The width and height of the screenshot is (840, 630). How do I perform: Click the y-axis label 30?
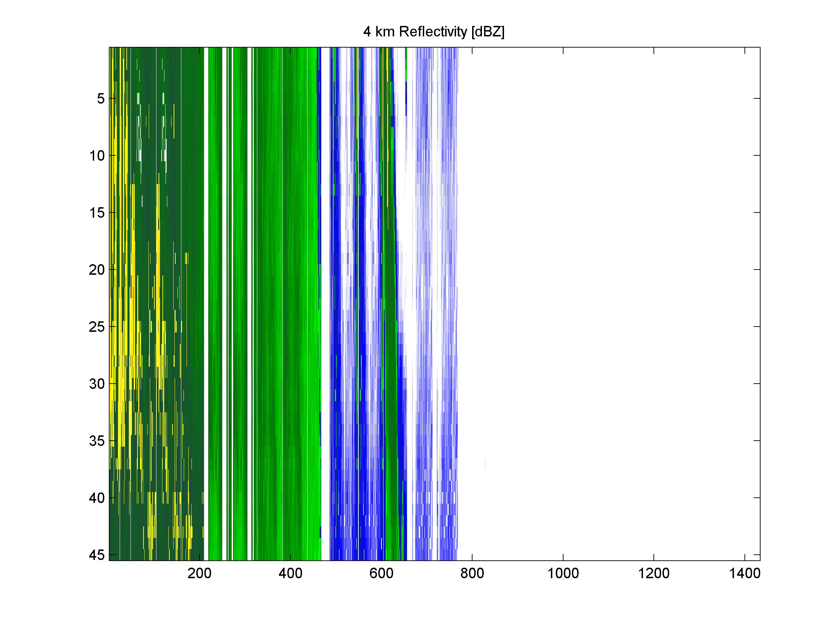click(x=97, y=384)
